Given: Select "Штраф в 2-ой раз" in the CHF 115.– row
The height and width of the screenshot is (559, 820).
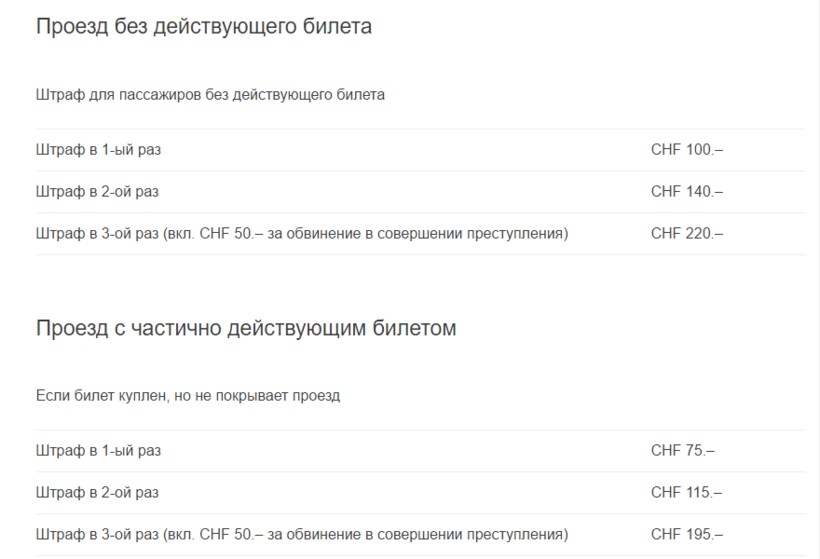Looking at the screenshot, I should (97, 493).
